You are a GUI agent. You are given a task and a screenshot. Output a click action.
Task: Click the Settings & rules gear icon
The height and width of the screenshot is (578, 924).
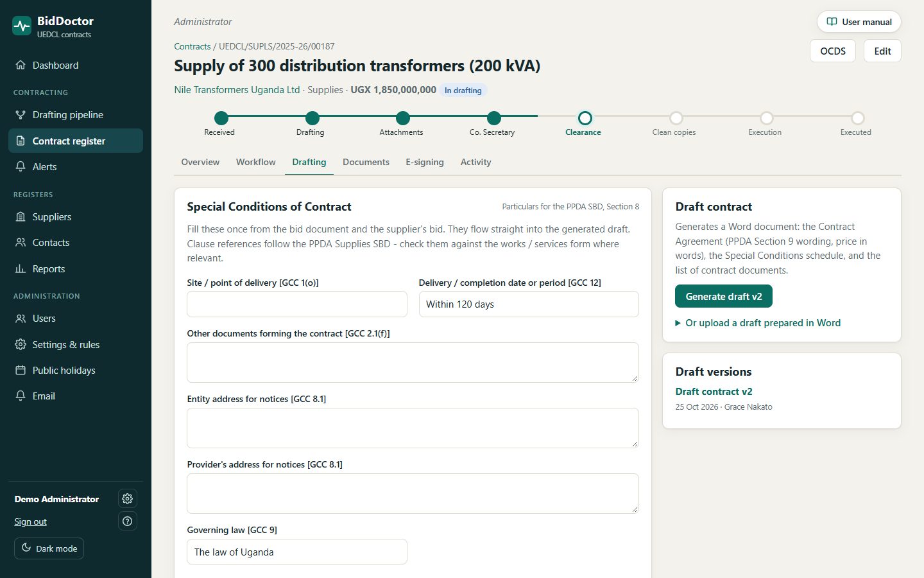tap(21, 345)
